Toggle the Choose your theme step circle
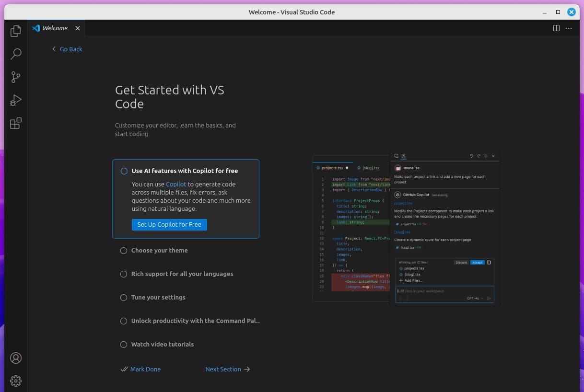Image resolution: width=584 pixels, height=392 pixels. [124, 251]
